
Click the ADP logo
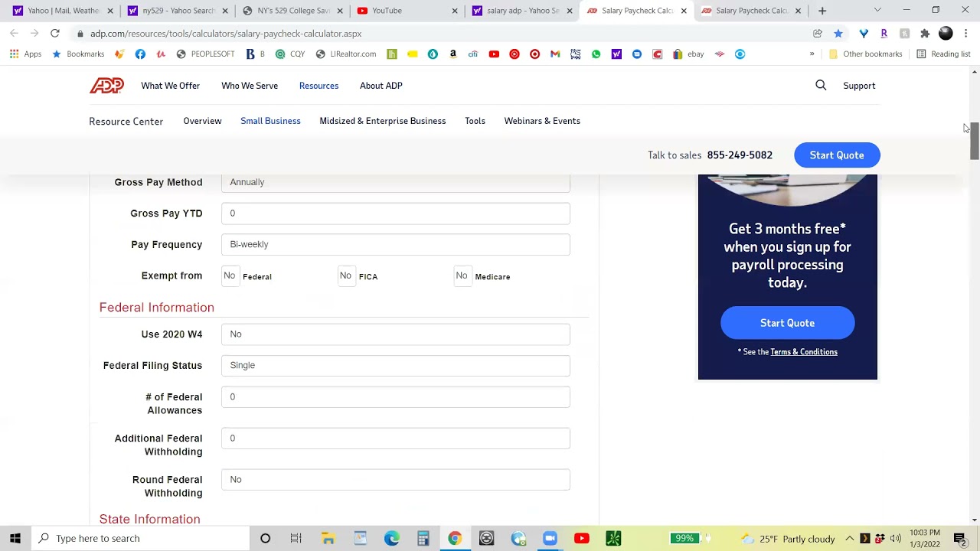(x=106, y=86)
